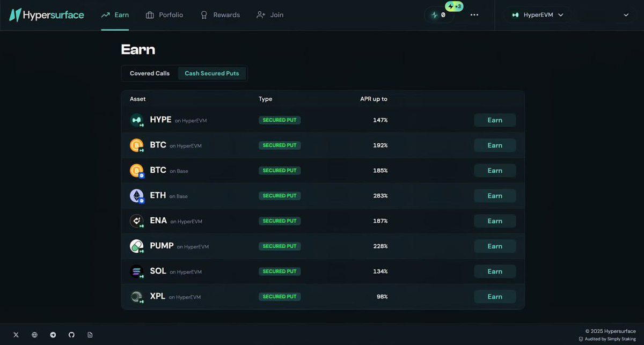The height and width of the screenshot is (345, 644).
Task: Open the points counter showing 0
Action: coord(439,15)
